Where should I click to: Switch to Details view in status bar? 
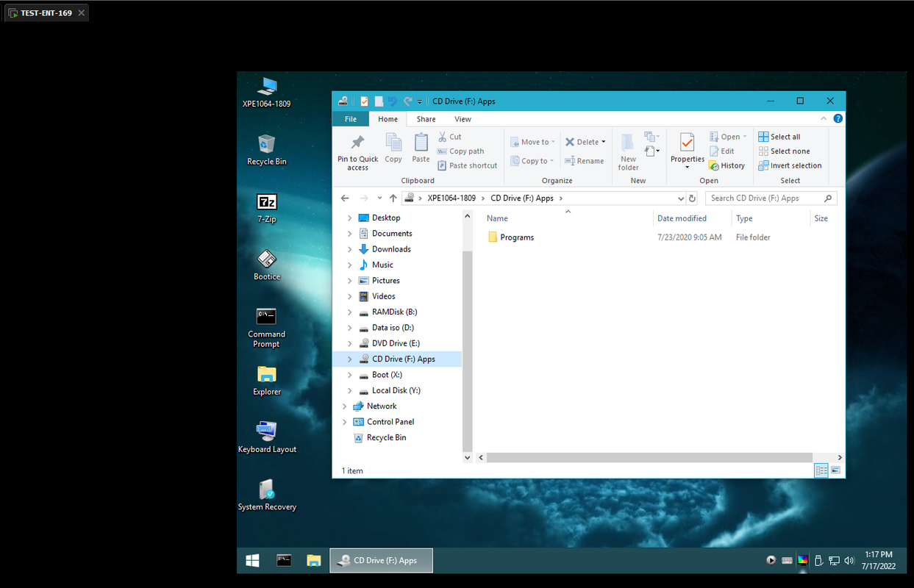pyautogui.click(x=821, y=470)
